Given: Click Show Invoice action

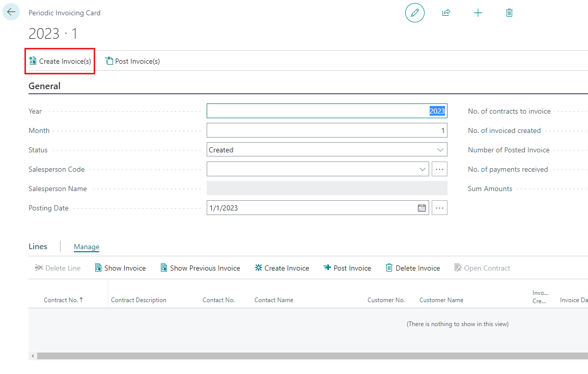Looking at the screenshot, I should [x=120, y=268].
